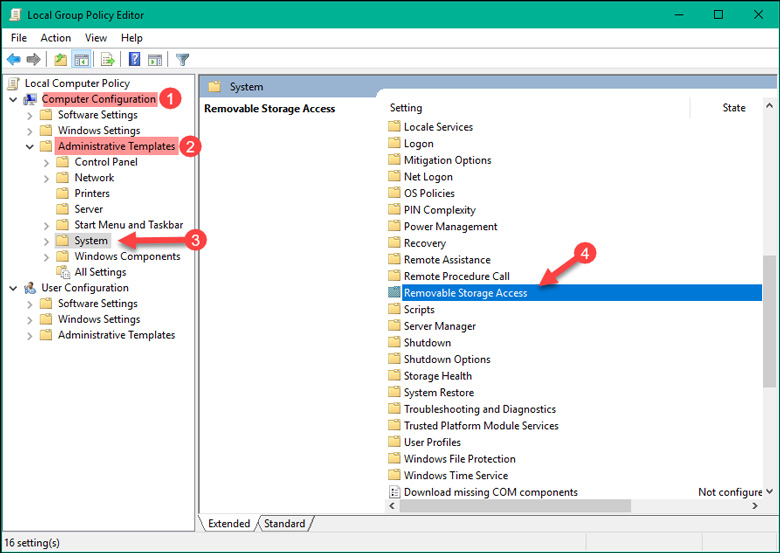
Task: Click the Up one level folder icon
Action: (x=61, y=60)
